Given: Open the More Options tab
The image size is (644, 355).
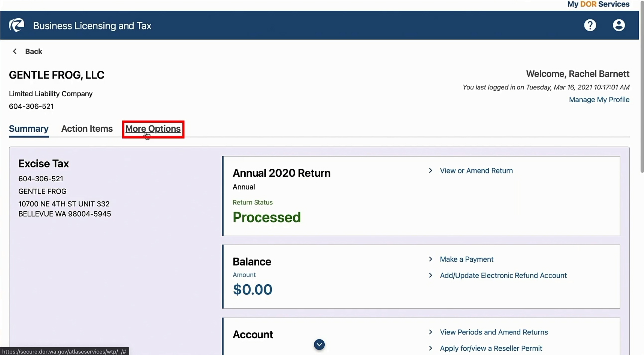Looking at the screenshot, I should click(153, 129).
